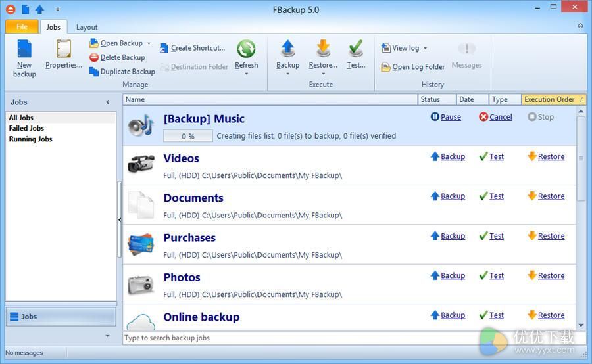Collapse the ribbon with the top-right chevron
Viewport: 592px width, 364px height.
coord(580,26)
